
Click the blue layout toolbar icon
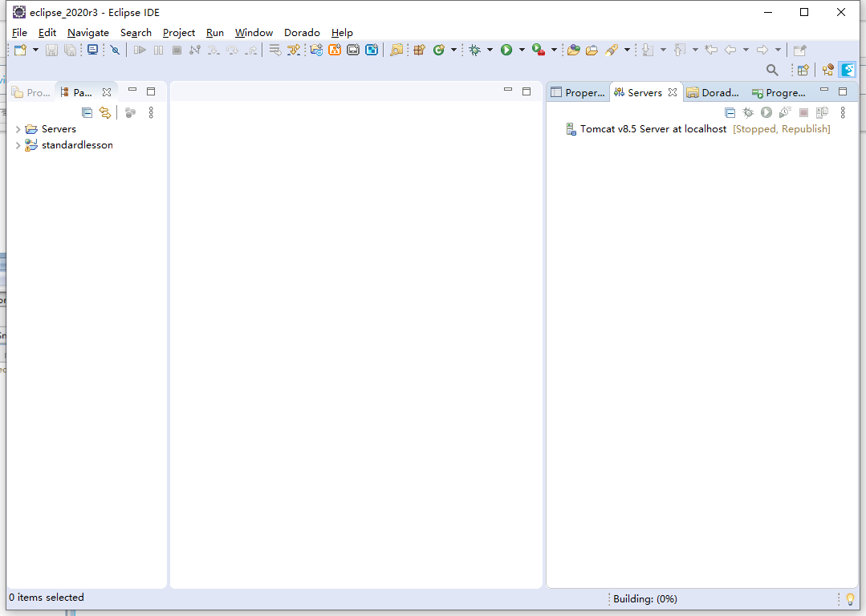tap(372, 51)
